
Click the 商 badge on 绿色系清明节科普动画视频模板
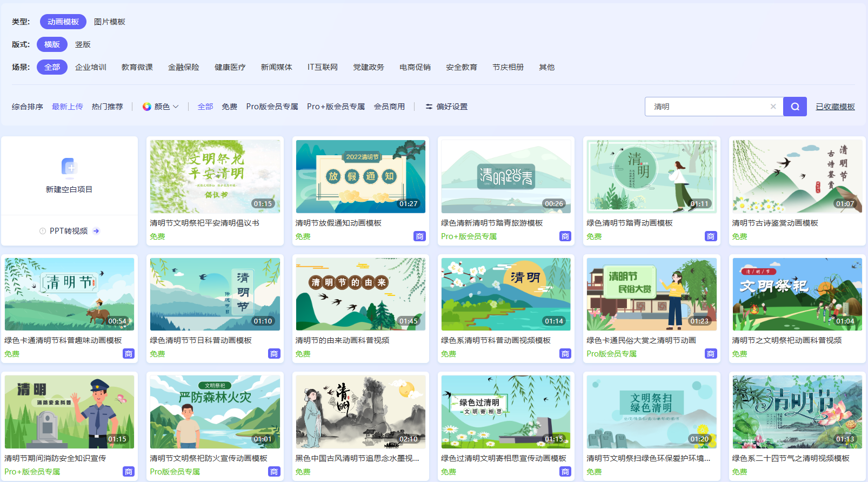tap(565, 354)
